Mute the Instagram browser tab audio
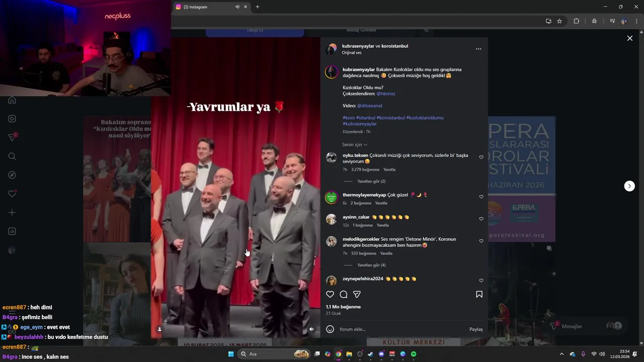 (x=237, y=7)
